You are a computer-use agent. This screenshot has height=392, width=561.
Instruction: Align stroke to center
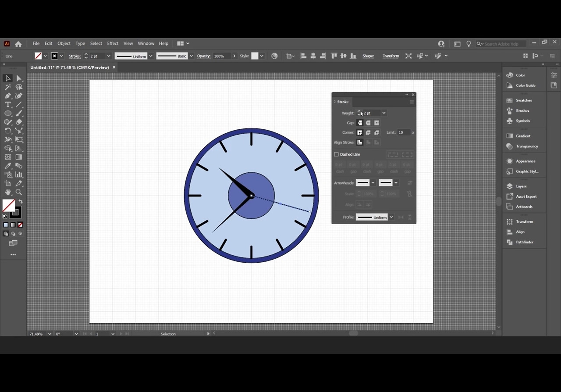360,143
